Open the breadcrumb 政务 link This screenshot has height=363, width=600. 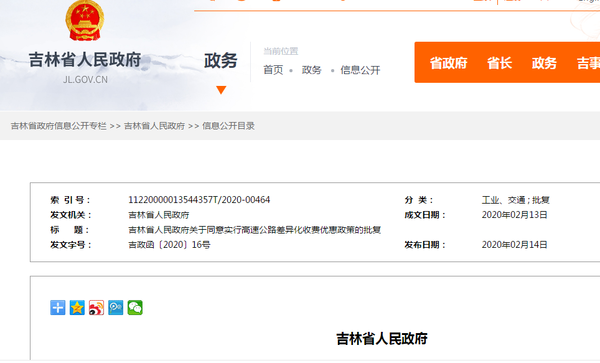(x=311, y=70)
